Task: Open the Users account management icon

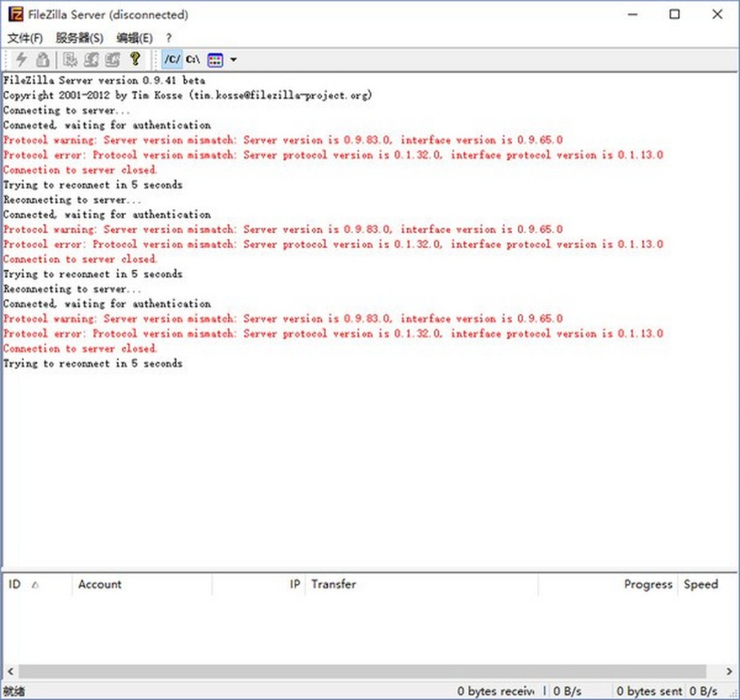Action: (90, 60)
